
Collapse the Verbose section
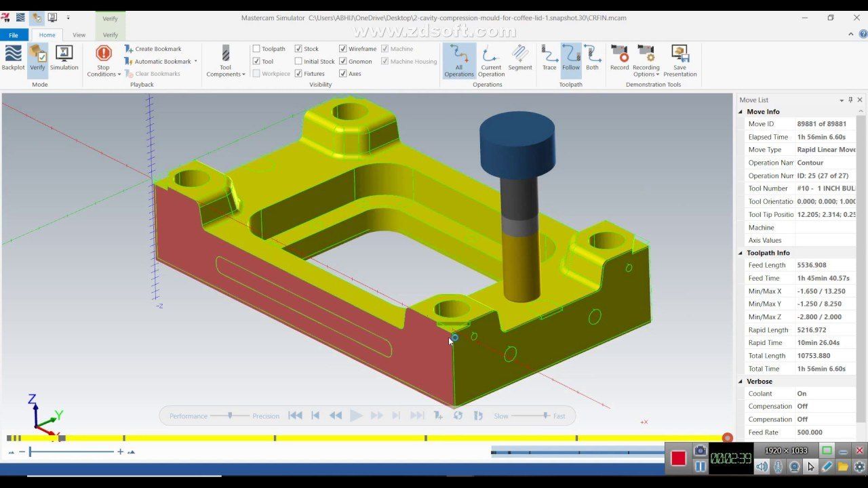[741, 381]
